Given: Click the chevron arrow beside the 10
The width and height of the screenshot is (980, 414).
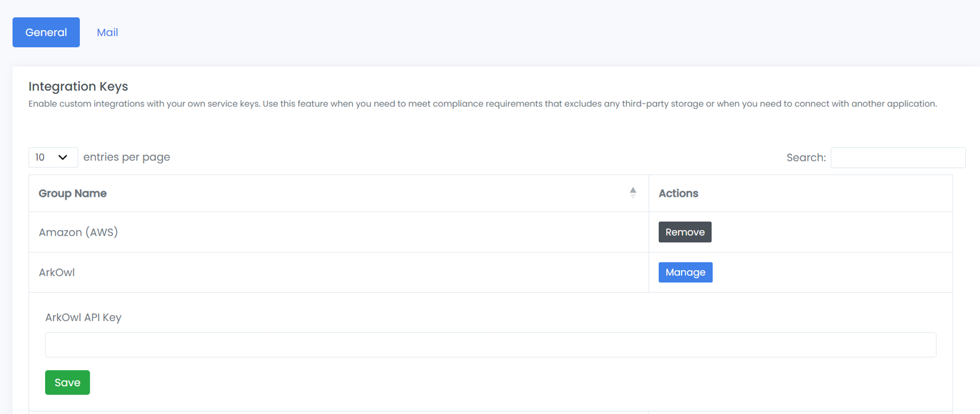Looking at the screenshot, I should (63, 157).
